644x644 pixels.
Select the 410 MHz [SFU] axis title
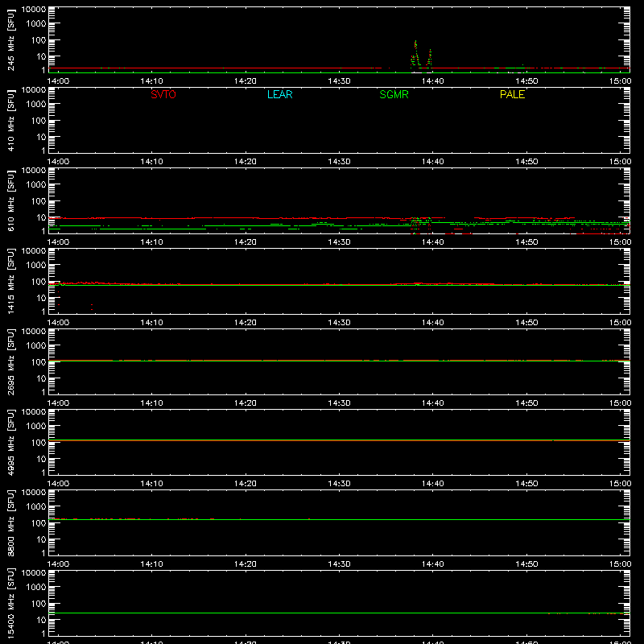[x=11, y=120]
